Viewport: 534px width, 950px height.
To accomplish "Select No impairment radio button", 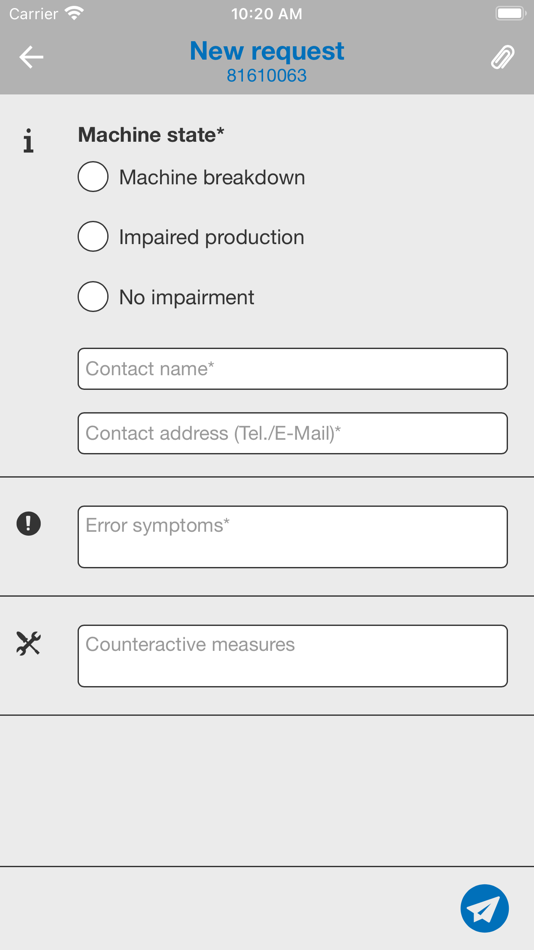I will pos(93,297).
